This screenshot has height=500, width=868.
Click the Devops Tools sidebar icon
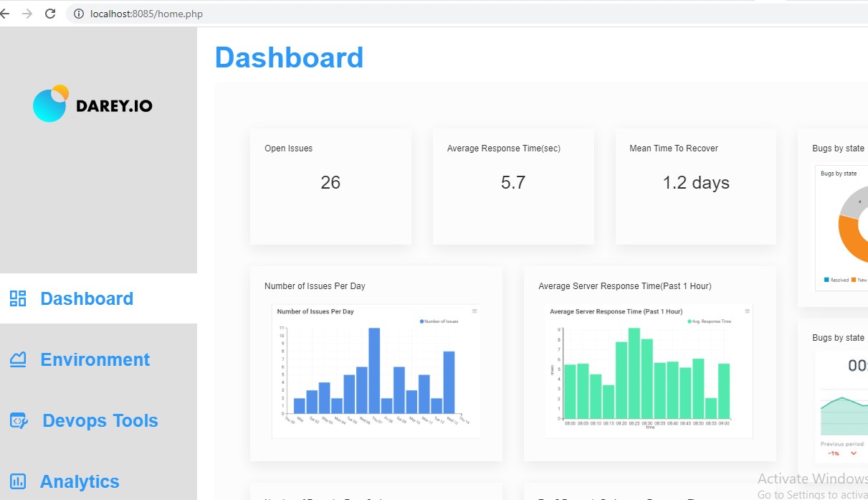[18, 420]
